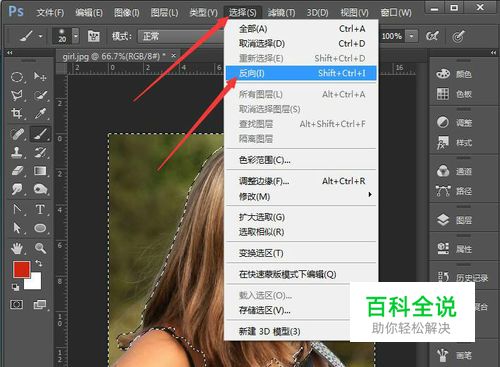500x367 pixels.
Task: Open the 模式 正常 blend mode dropdown
Action: pos(182,36)
